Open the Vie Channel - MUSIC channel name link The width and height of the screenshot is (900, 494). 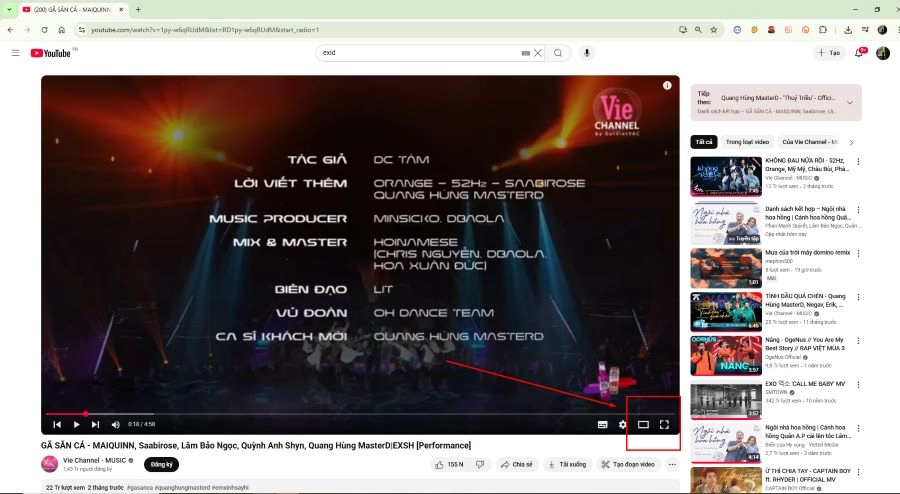pyautogui.click(x=94, y=460)
